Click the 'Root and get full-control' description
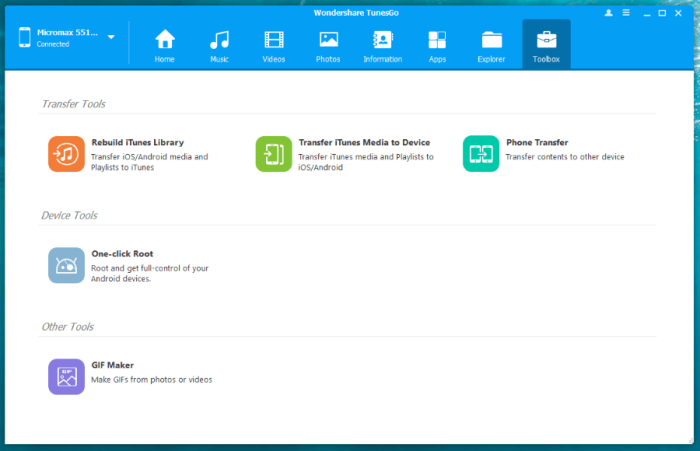 [x=150, y=273]
